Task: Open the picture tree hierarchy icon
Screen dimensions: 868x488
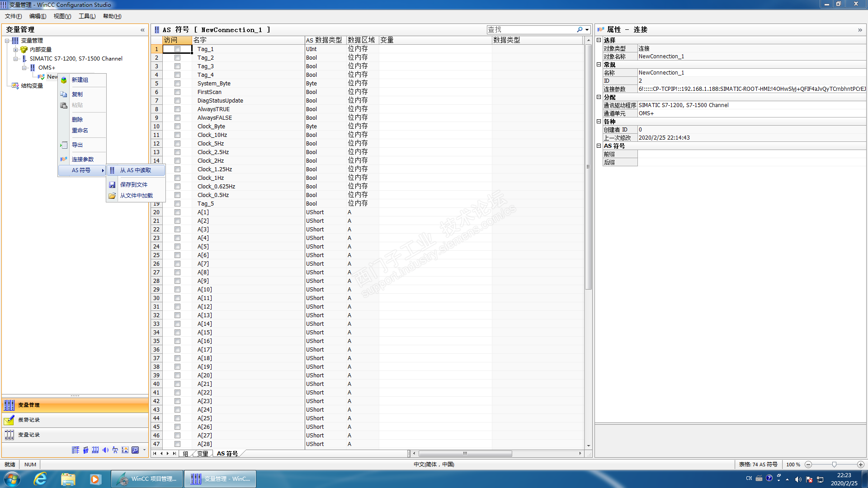Action: pos(115,450)
